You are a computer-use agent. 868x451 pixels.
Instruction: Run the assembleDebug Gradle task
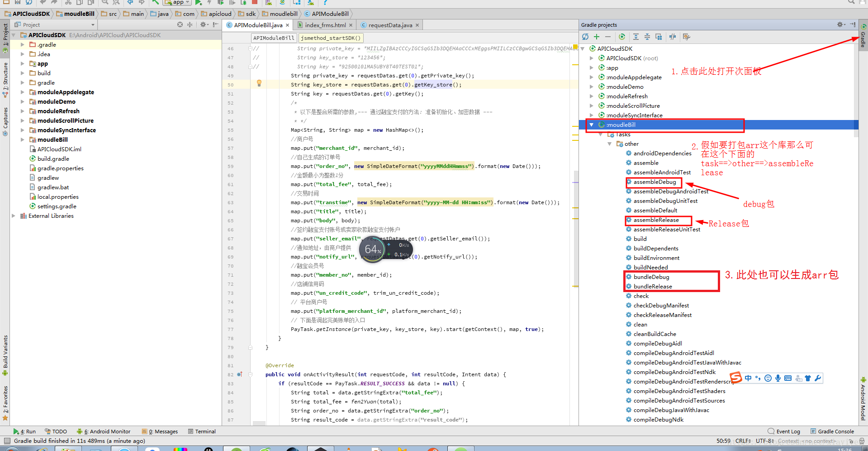point(655,182)
